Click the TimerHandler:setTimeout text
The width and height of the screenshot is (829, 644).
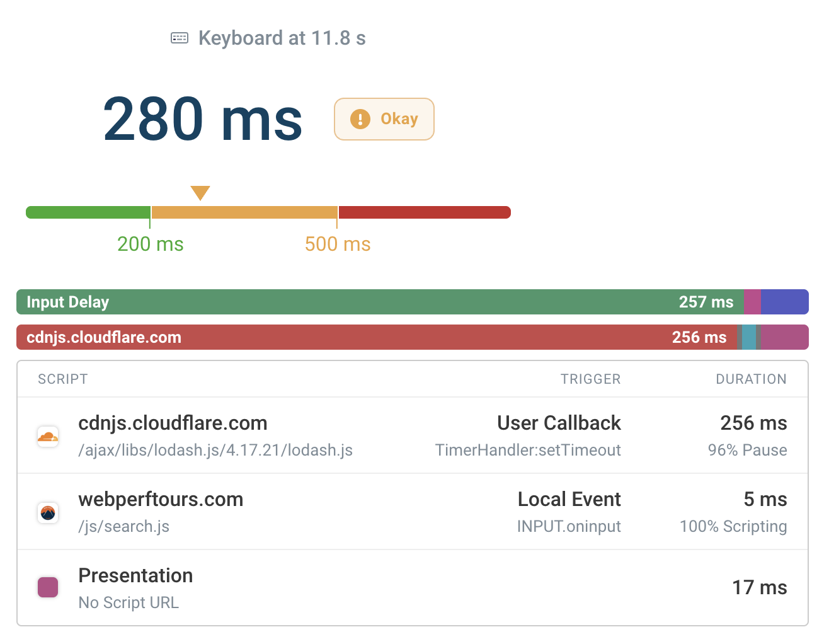[x=529, y=451]
